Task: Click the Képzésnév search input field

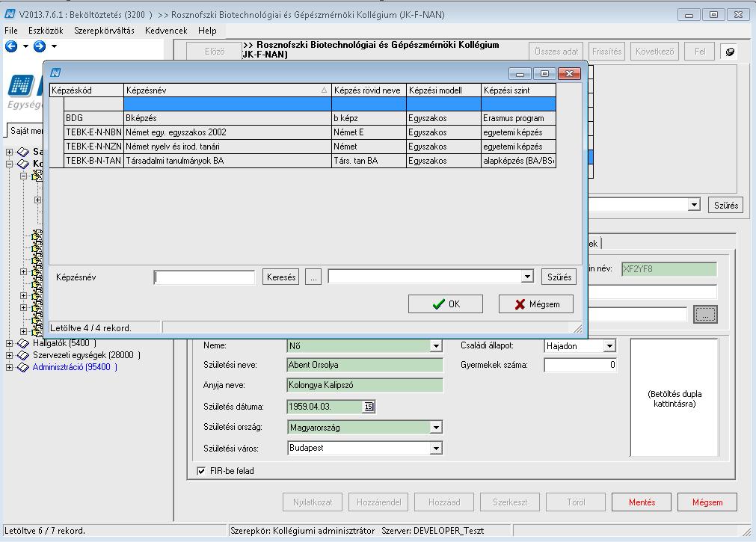Action: click(204, 278)
